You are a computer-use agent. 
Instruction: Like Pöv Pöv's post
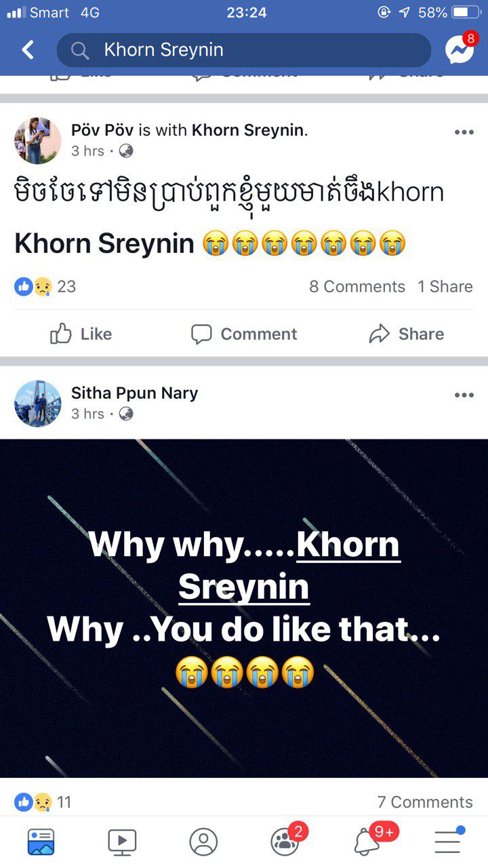pyautogui.click(x=81, y=334)
